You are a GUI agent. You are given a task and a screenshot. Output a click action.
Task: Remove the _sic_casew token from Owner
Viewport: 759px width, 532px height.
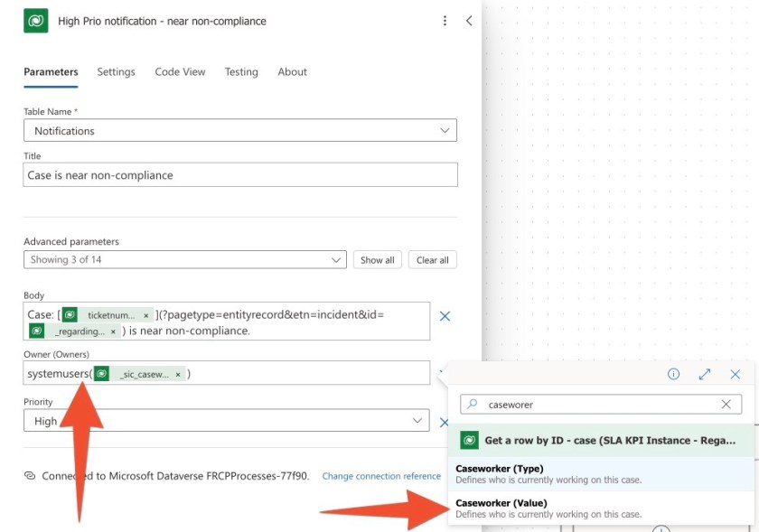(x=178, y=375)
